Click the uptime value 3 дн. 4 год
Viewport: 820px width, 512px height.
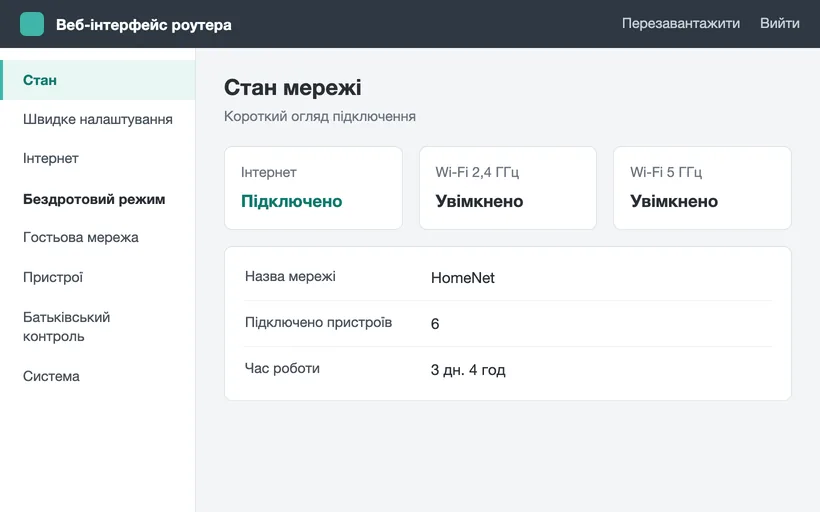pyautogui.click(x=468, y=370)
